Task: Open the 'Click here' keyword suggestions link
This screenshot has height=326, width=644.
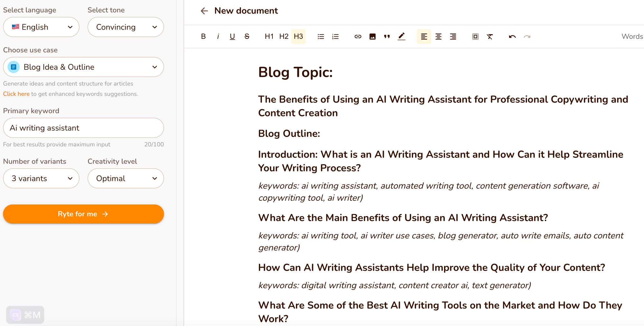Action: coord(16,94)
